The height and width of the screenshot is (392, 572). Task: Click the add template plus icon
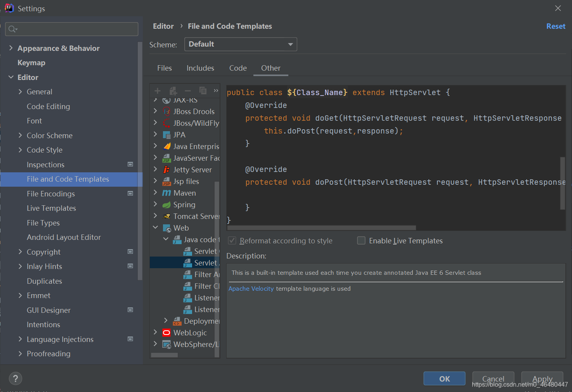coord(158,91)
